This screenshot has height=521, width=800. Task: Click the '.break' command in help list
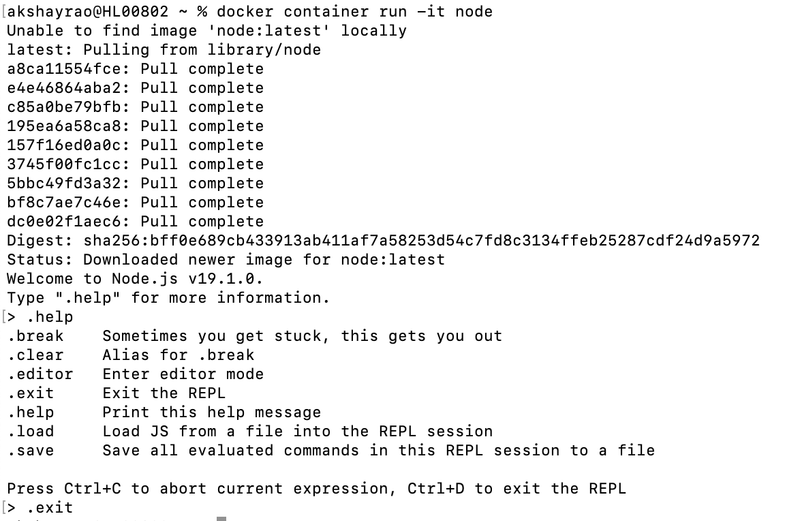pos(36,336)
